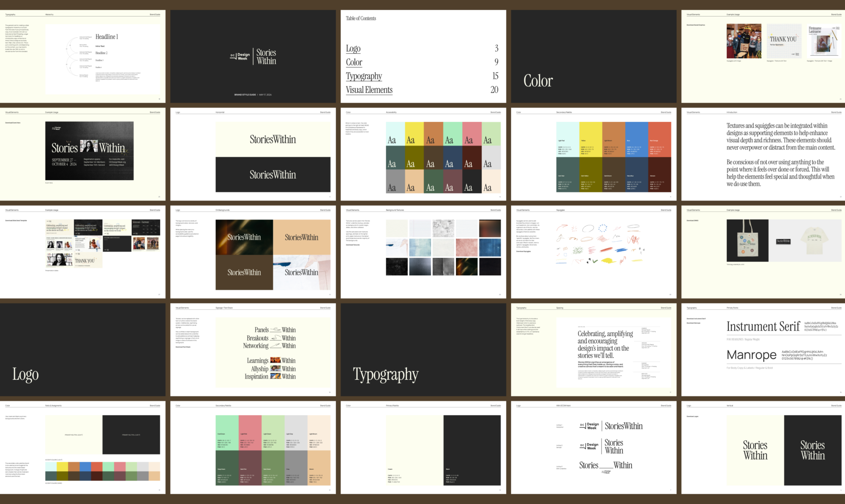Click the dark vertical Stories Within logo
The width and height of the screenshot is (845, 504).
pyautogui.click(x=812, y=450)
